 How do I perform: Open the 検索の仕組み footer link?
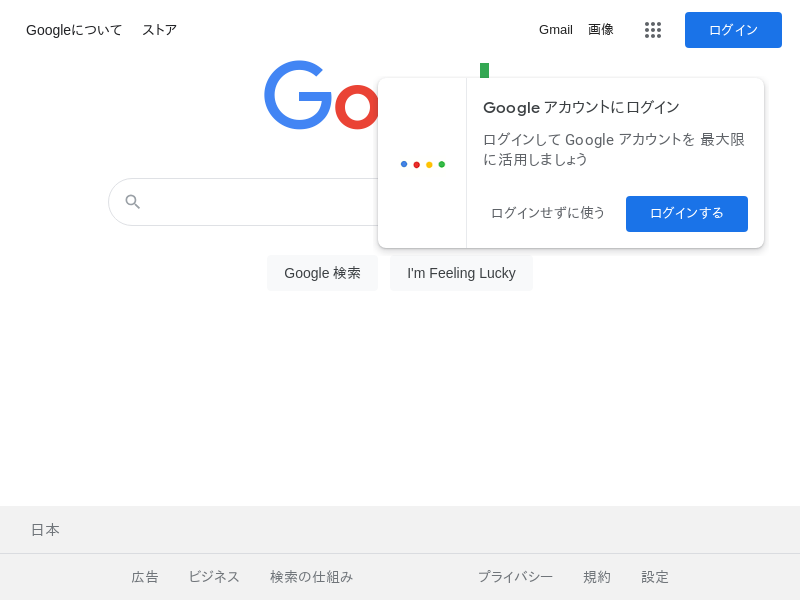coord(311,577)
